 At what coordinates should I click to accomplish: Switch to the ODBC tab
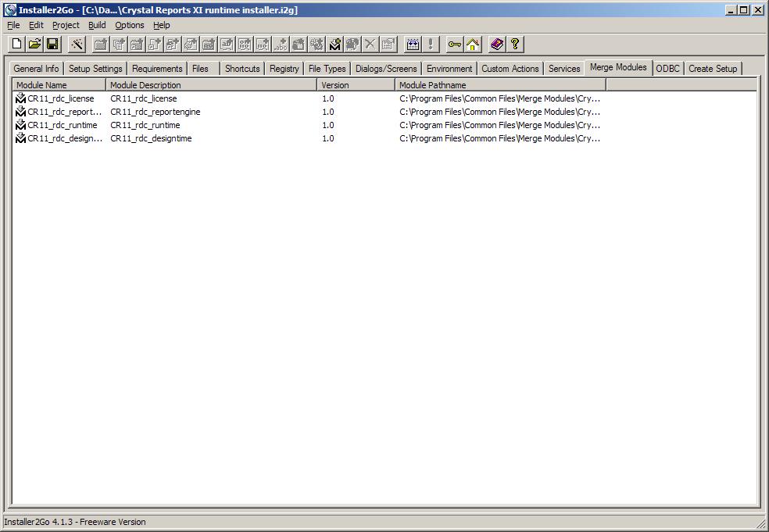(667, 69)
